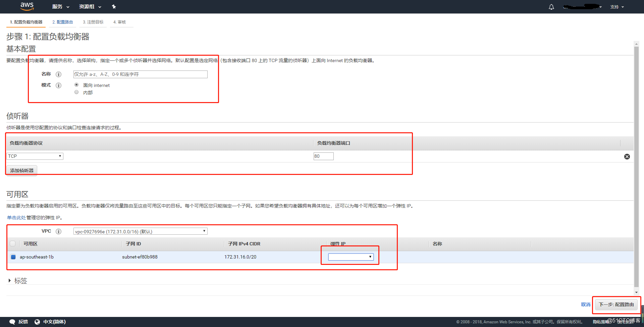This screenshot has height=327, width=644.
Task: Open the 服务 menu
Action: 61,7
